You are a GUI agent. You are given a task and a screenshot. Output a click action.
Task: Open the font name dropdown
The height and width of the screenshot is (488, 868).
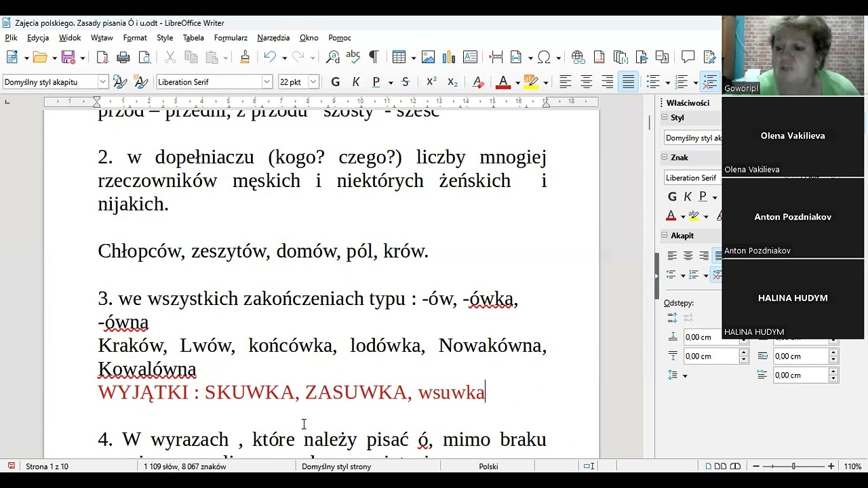(x=267, y=82)
